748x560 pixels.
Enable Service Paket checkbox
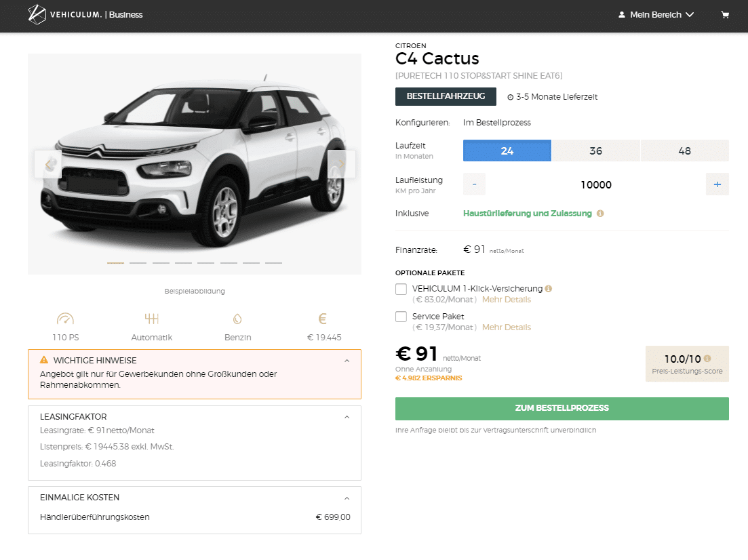(401, 317)
